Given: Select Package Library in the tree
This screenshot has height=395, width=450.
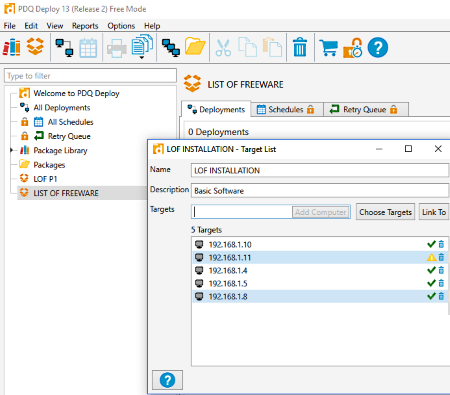Looking at the screenshot, I should point(60,150).
